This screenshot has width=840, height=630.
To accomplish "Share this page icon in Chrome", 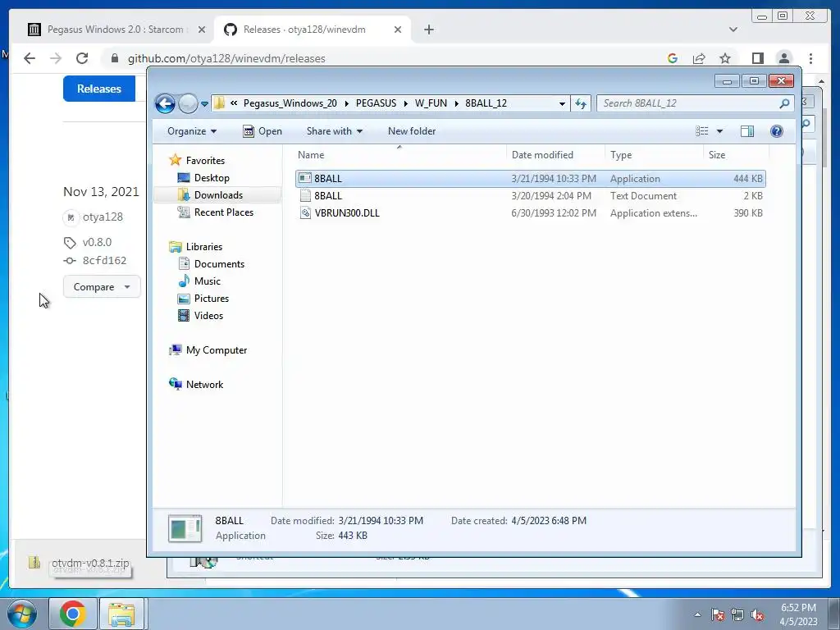I will pos(699,58).
